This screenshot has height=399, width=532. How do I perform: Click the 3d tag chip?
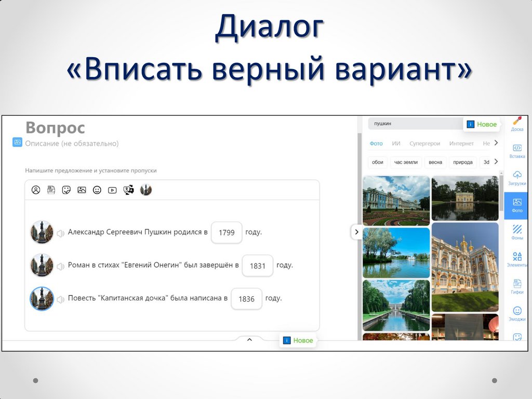click(486, 162)
